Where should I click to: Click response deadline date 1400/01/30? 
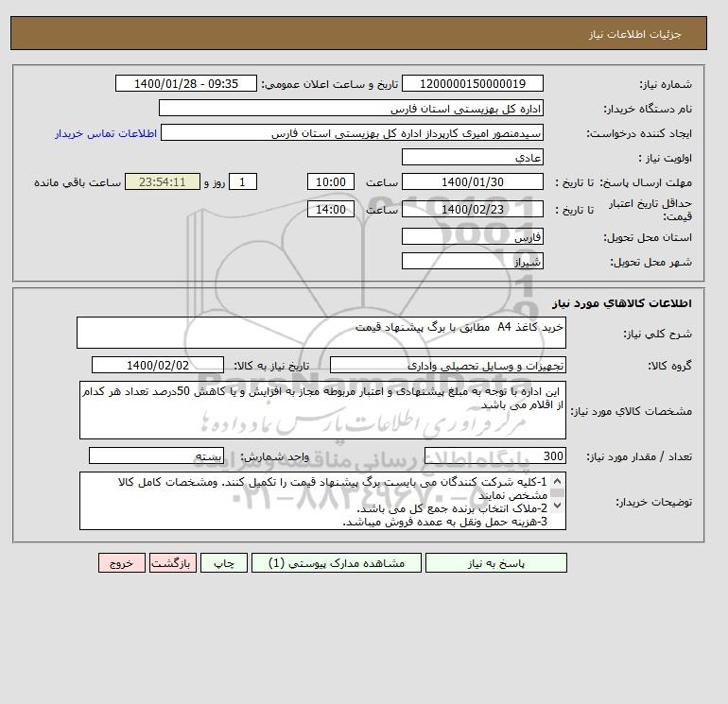pos(472,182)
